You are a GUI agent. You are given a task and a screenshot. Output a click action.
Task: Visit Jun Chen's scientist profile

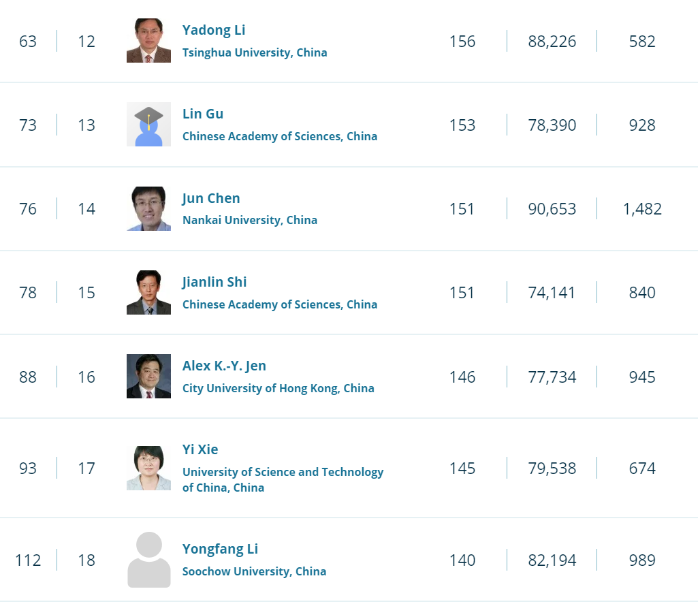[211, 198]
